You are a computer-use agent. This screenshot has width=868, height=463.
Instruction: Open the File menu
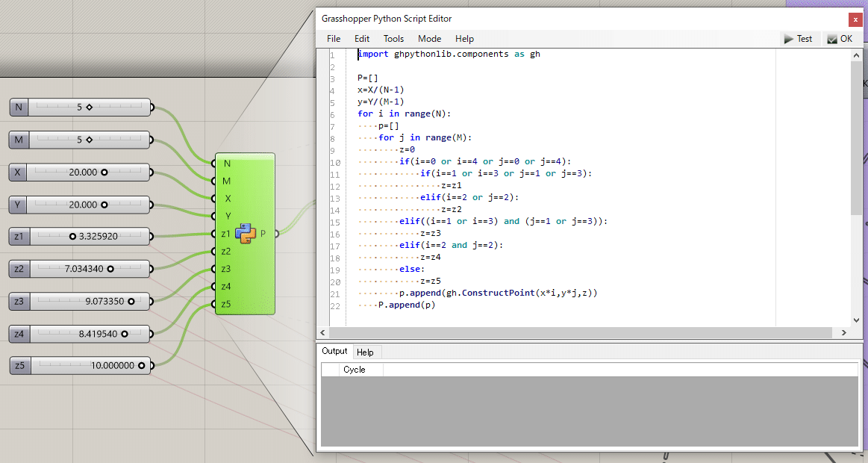[334, 39]
